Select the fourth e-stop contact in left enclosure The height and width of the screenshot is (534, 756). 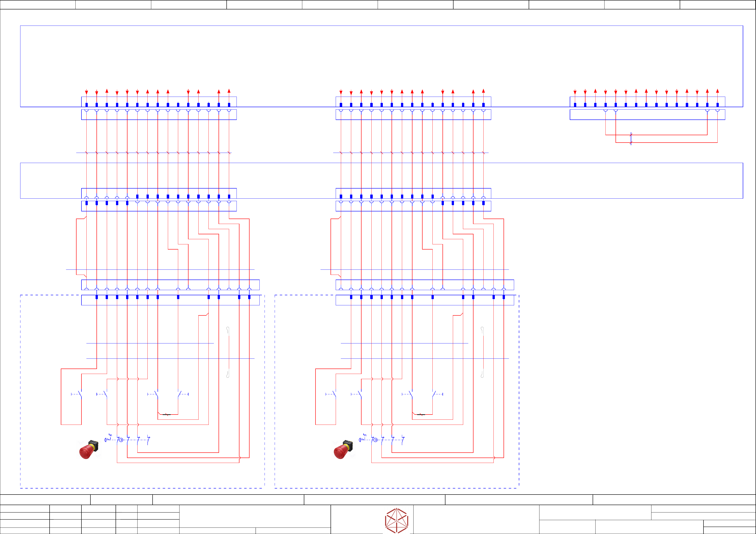tap(149, 440)
